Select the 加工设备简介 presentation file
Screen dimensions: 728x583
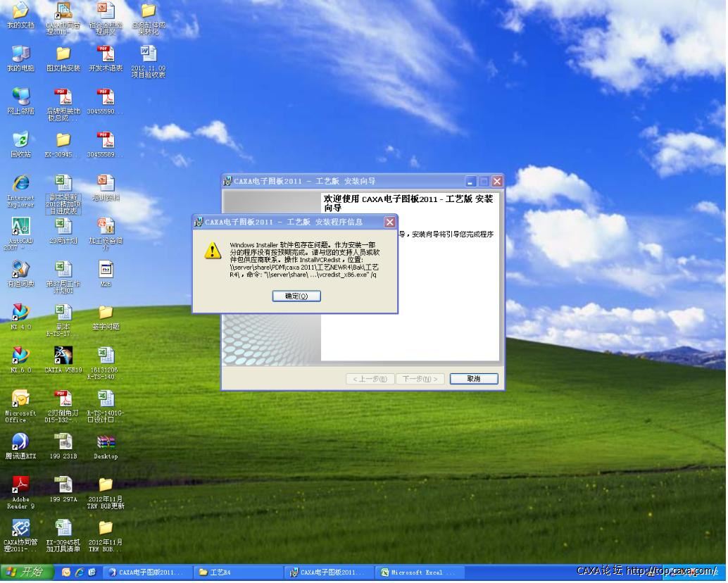tap(106, 234)
